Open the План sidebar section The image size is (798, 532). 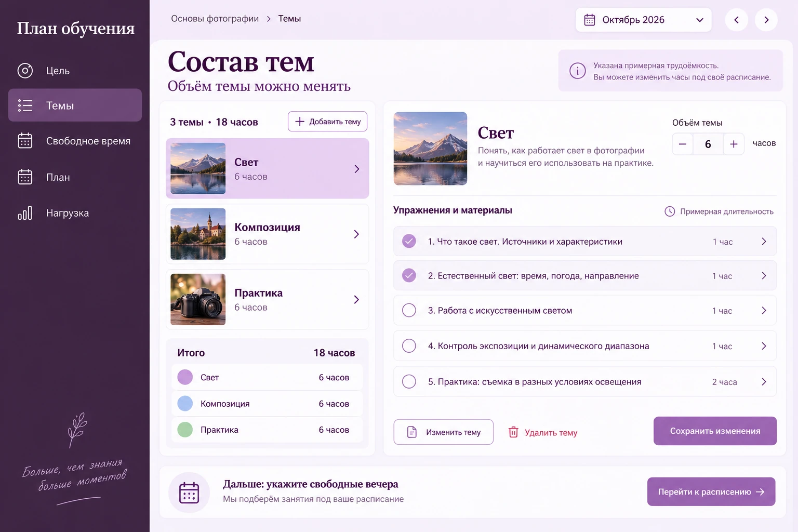coord(75,177)
